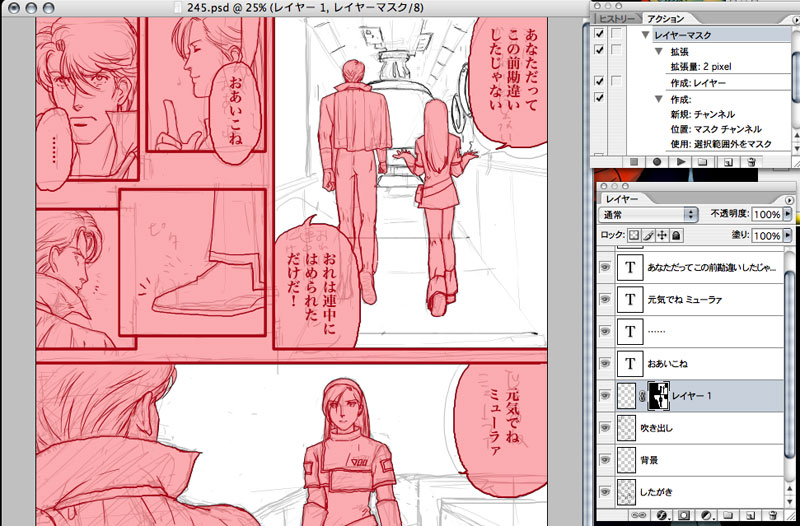Hide the 吹き出し layer
The height and width of the screenshot is (526, 800).
(x=603, y=428)
